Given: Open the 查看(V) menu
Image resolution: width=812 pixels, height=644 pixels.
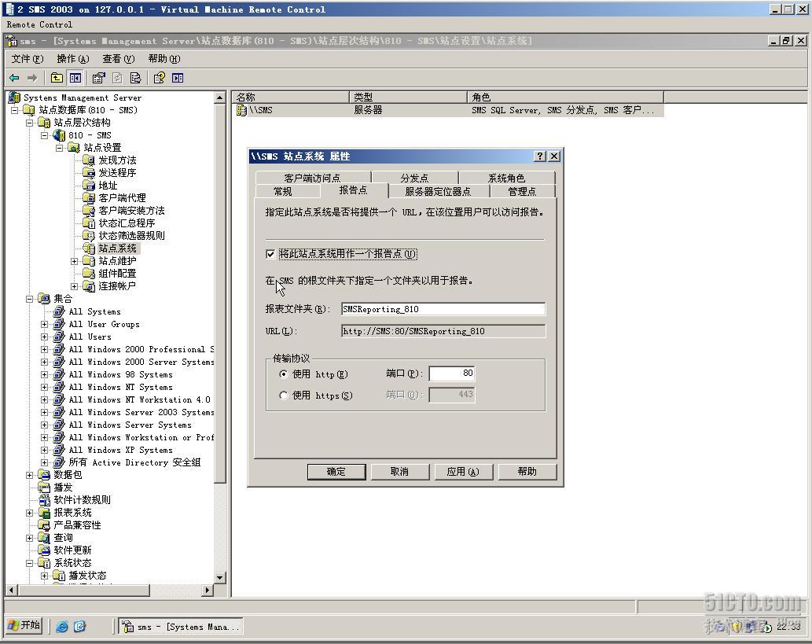Looking at the screenshot, I should [x=119, y=58].
